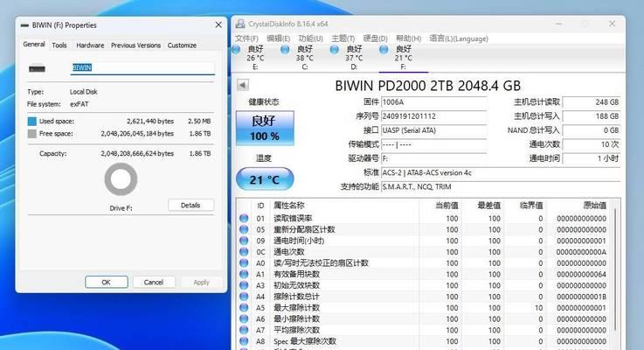Click raw value 00000000001B
644x350 pixels.
point(582,296)
